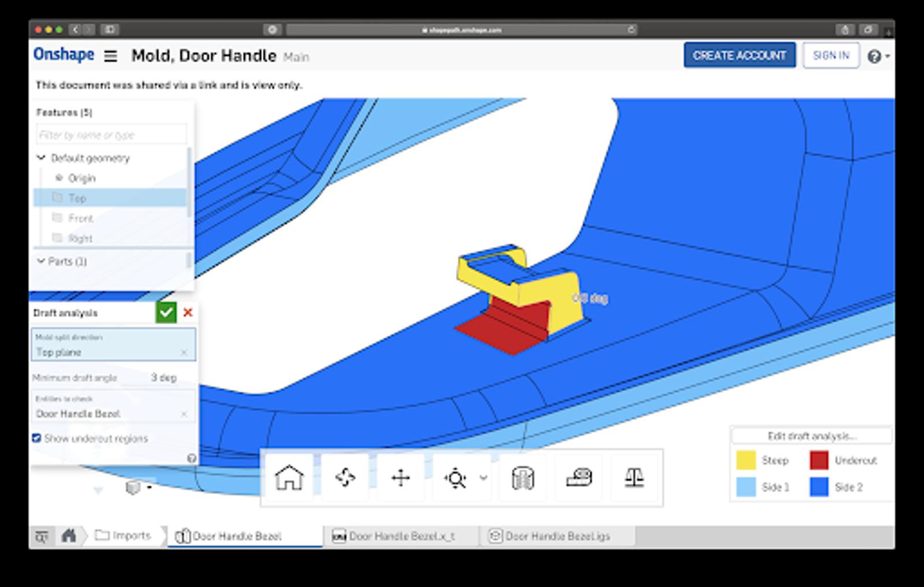Click the CREATE ACCOUNT button
The image size is (924, 587).
(739, 55)
